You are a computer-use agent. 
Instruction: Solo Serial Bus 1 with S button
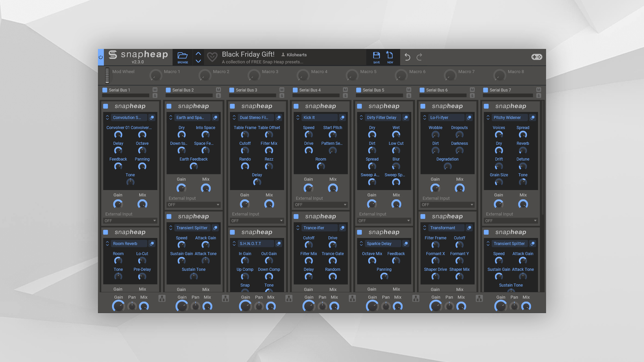(155, 96)
